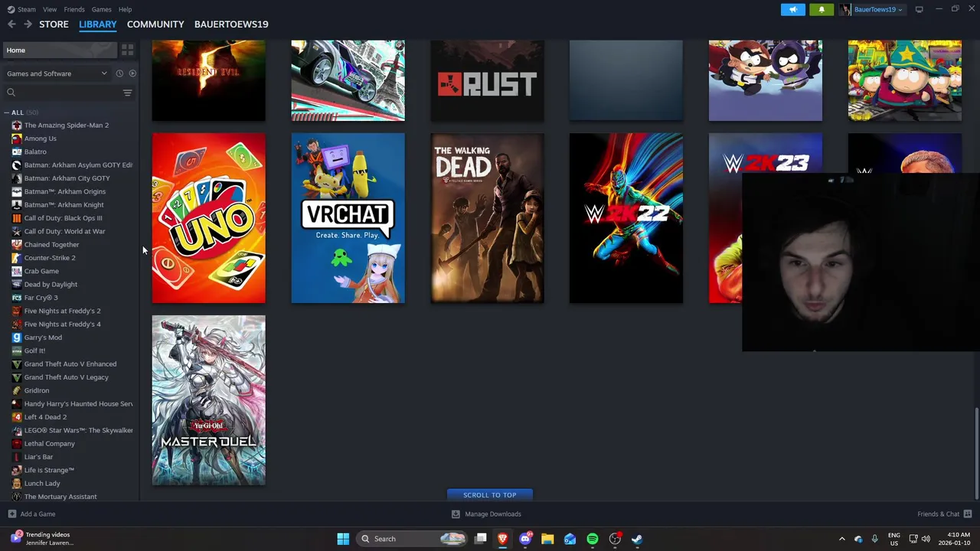Open the Windows Start menu
The height and width of the screenshot is (551, 980).
point(343,539)
